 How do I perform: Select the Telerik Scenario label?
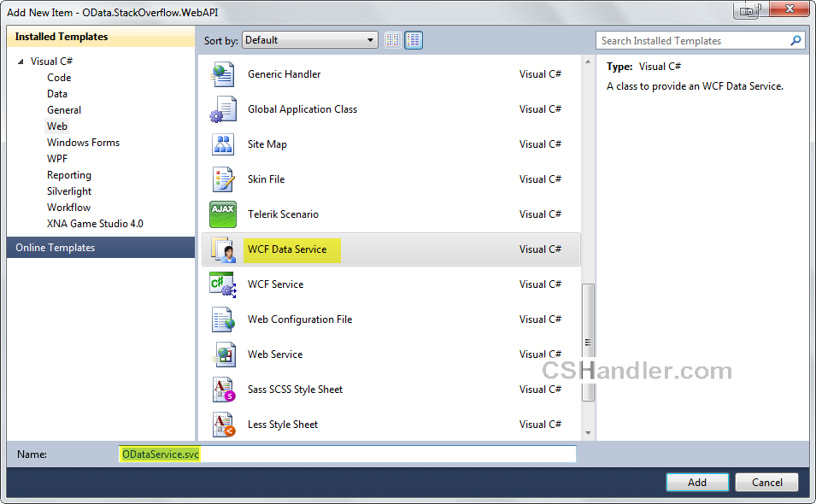tap(283, 214)
